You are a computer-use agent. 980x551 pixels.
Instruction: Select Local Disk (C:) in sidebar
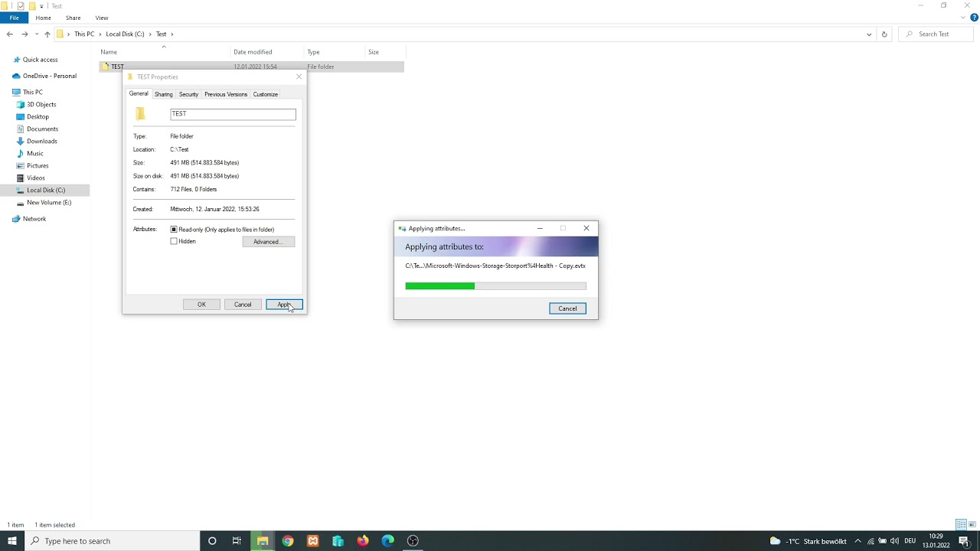coord(45,190)
